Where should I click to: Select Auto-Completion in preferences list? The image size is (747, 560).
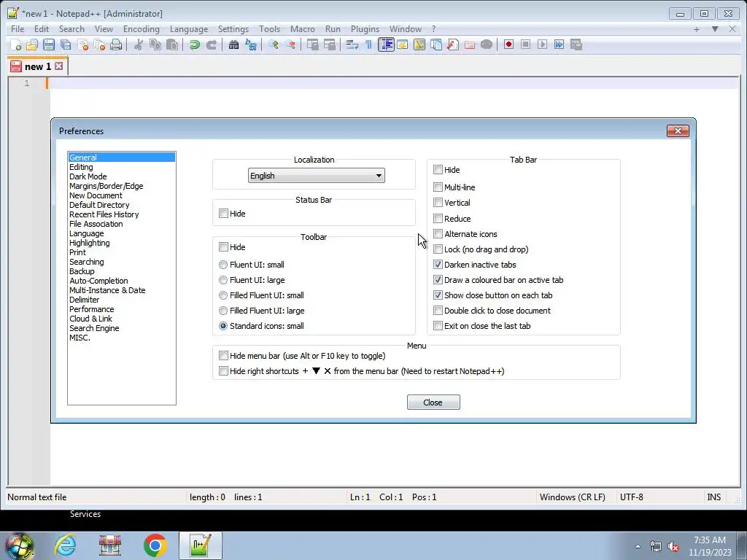coord(98,281)
